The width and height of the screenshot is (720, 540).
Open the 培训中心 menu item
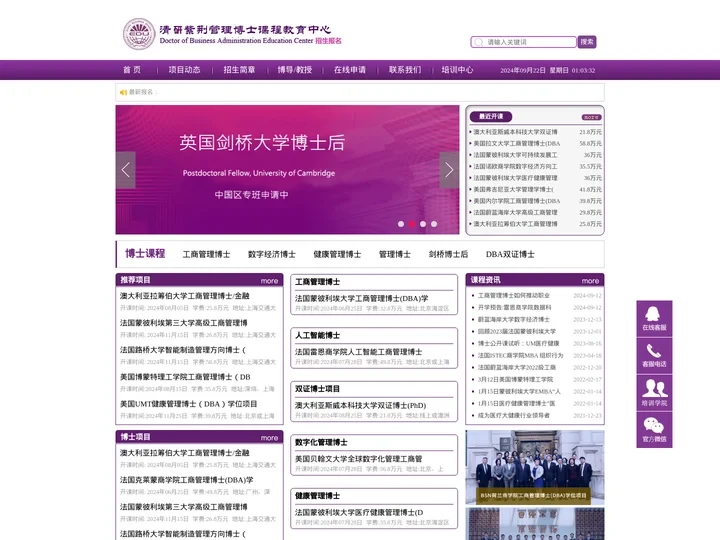(x=457, y=70)
